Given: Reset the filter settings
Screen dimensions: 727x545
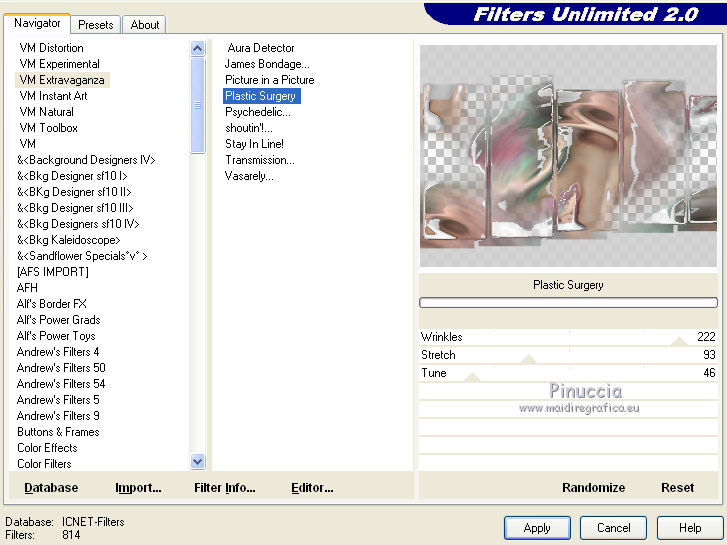Looking at the screenshot, I should tap(677, 487).
